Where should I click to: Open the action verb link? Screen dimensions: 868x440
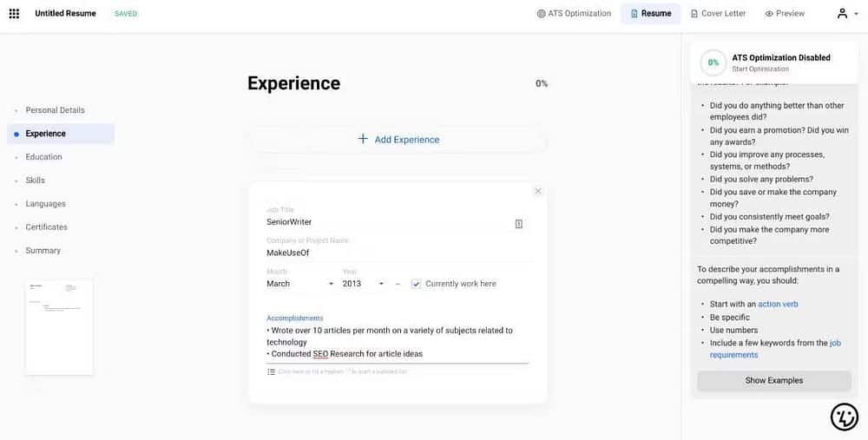[x=778, y=305]
